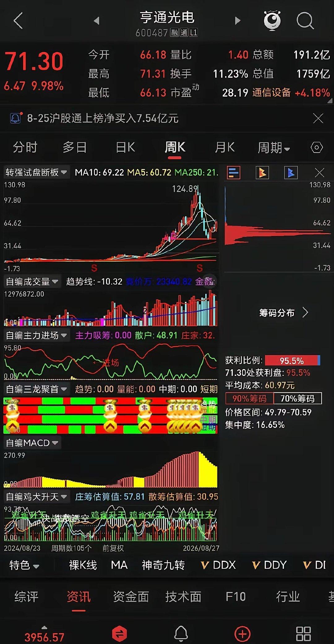Switch to 分时 tab
The image size is (334, 644).
pyautogui.click(x=25, y=147)
